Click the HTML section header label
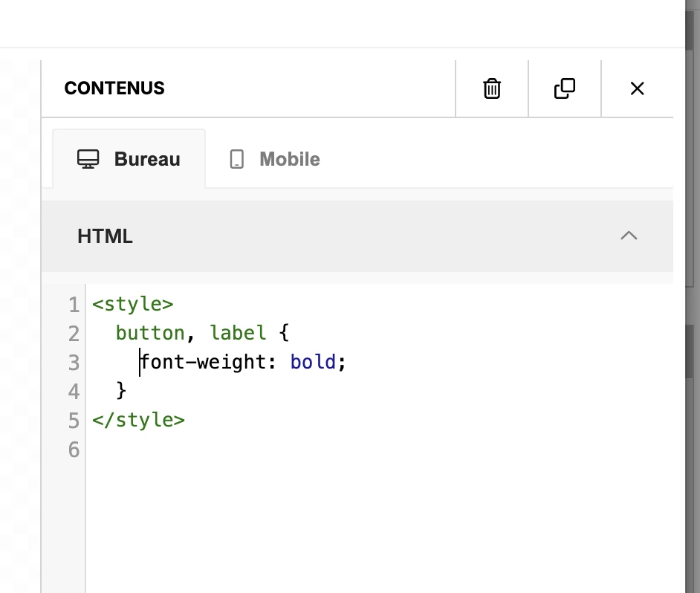700x593 pixels. coord(105,236)
